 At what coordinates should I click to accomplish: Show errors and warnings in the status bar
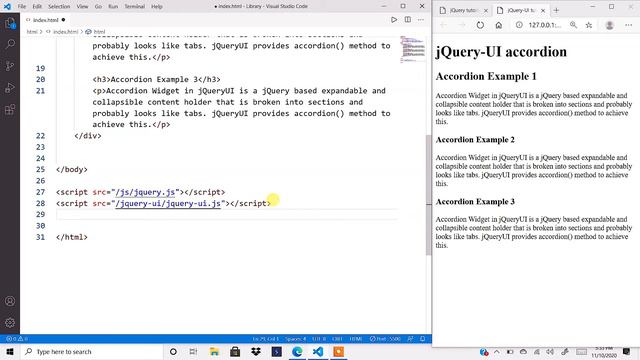(17, 339)
